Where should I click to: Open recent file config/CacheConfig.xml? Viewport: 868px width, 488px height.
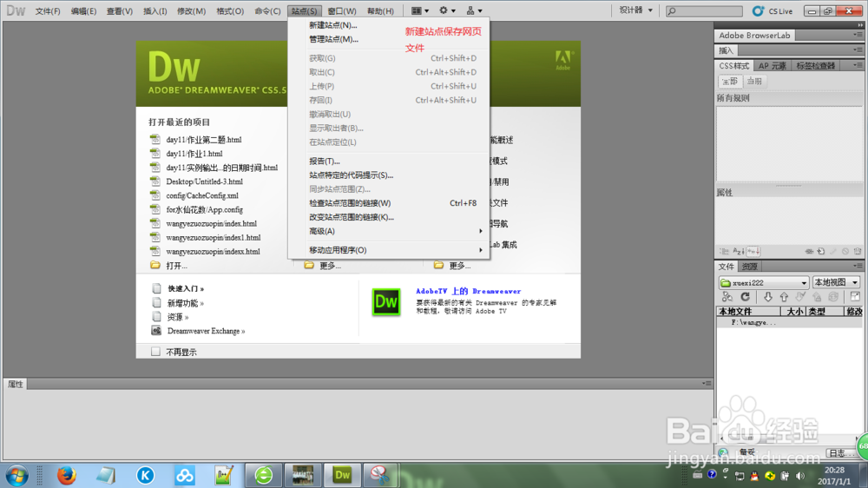pyautogui.click(x=202, y=195)
